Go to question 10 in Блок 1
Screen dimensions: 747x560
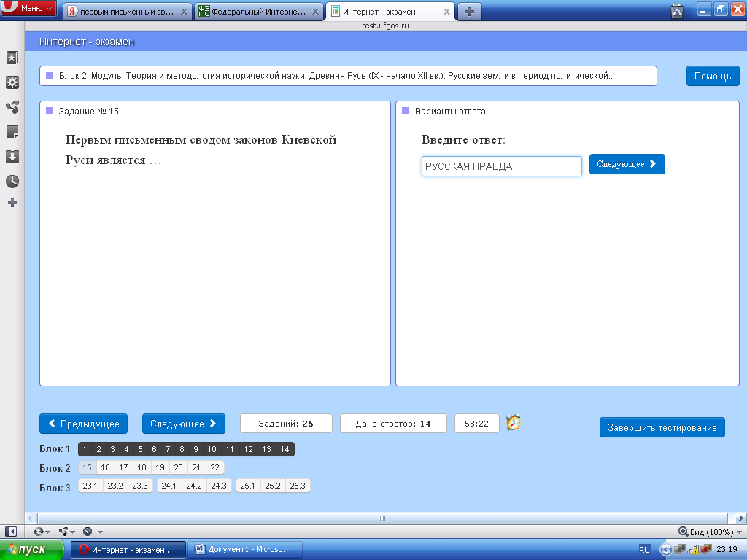(212, 449)
